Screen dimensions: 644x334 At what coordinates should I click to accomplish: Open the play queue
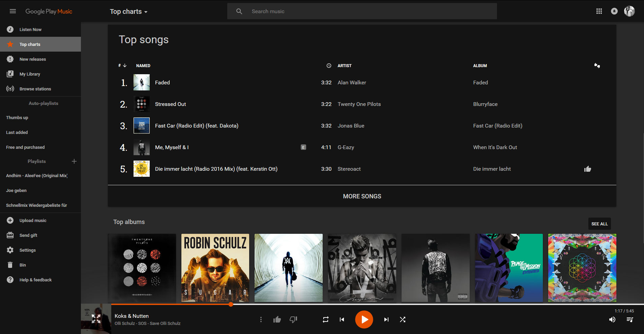tap(630, 319)
